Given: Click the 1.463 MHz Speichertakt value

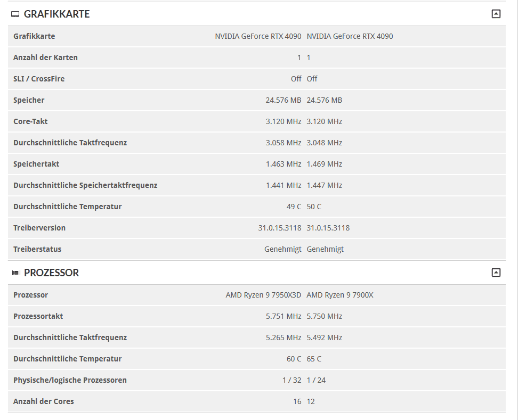Looking at the screenshot, I should pos(284,164).
